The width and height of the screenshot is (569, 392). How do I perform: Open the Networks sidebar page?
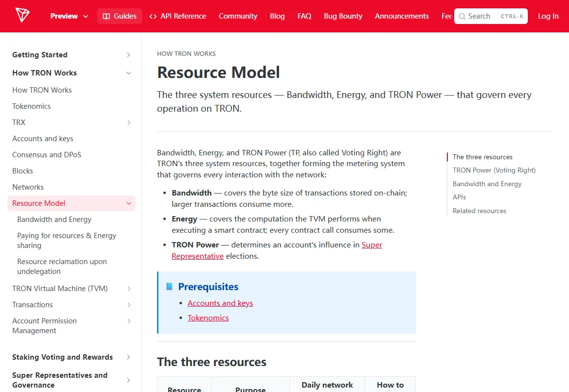coord(28,187)
